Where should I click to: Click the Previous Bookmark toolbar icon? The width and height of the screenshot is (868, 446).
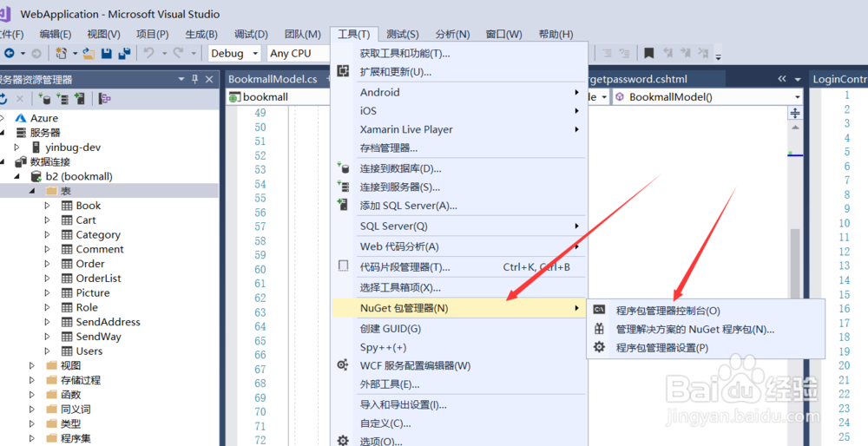(x=667, y=53)
